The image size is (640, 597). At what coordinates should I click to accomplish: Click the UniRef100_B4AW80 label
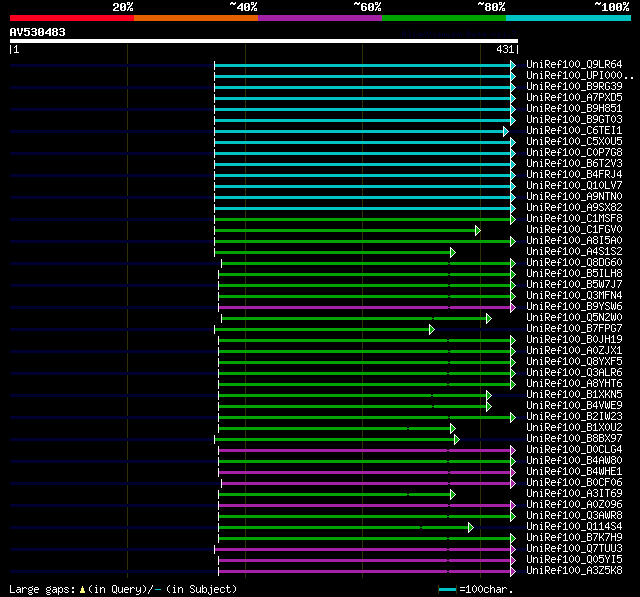click(574, 461)
